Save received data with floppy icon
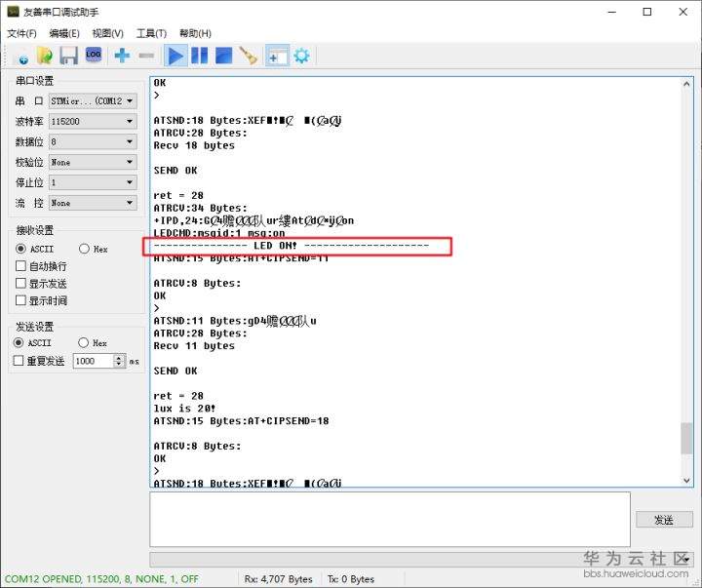 [x=68, y=56]
